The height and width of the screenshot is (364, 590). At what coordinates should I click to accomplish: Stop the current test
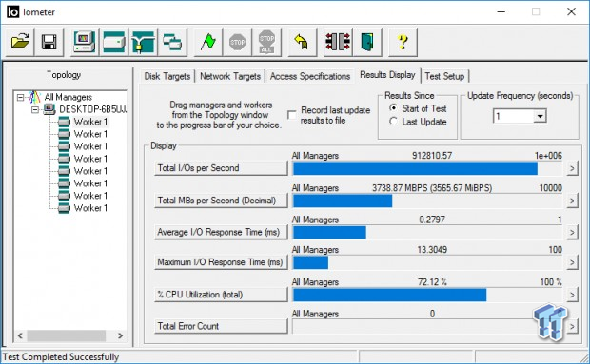pyautogui.click(x=238, y=41)
